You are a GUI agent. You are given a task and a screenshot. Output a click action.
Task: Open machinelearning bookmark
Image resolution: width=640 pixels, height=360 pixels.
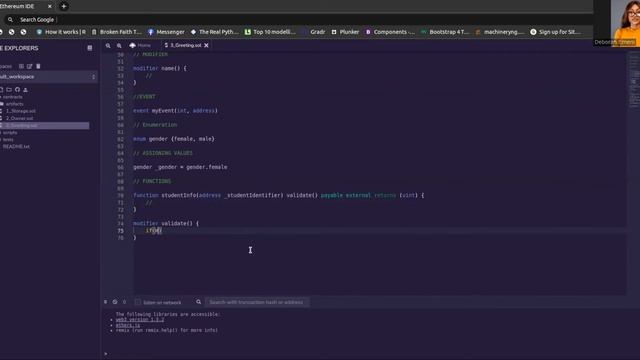click(500, 32)
